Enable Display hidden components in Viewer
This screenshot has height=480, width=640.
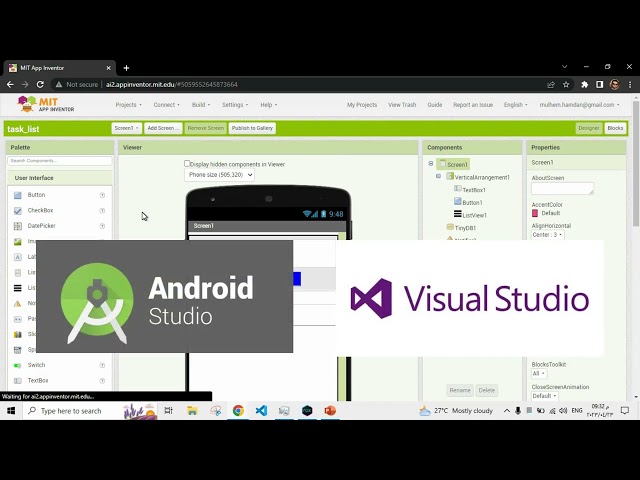pyautogui.click(x=187, y=164)
